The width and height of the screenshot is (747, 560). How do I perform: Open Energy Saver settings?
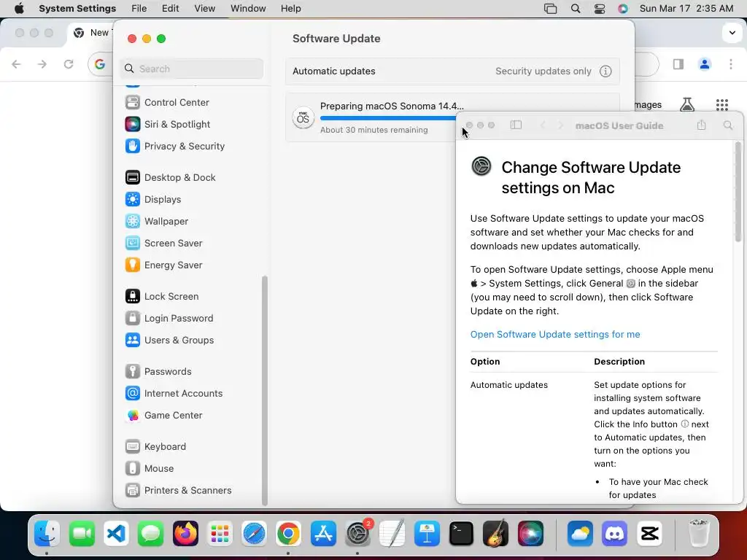tap(163, 265)
